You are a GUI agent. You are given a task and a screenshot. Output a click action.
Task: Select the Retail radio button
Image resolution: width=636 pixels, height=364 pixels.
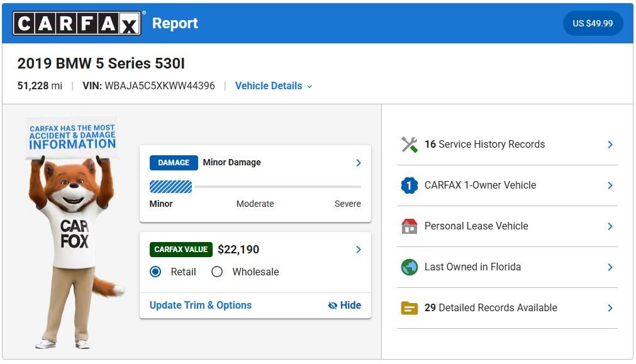tap(155, 272)
